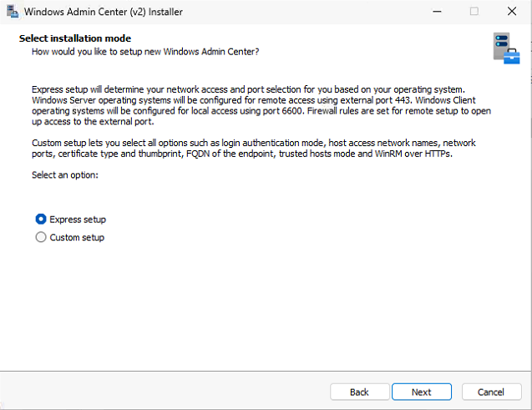This screenshot has height=410, width=532.
Task: Minimize the installer window
Action: pyautogui.click(x=437, y=12)
